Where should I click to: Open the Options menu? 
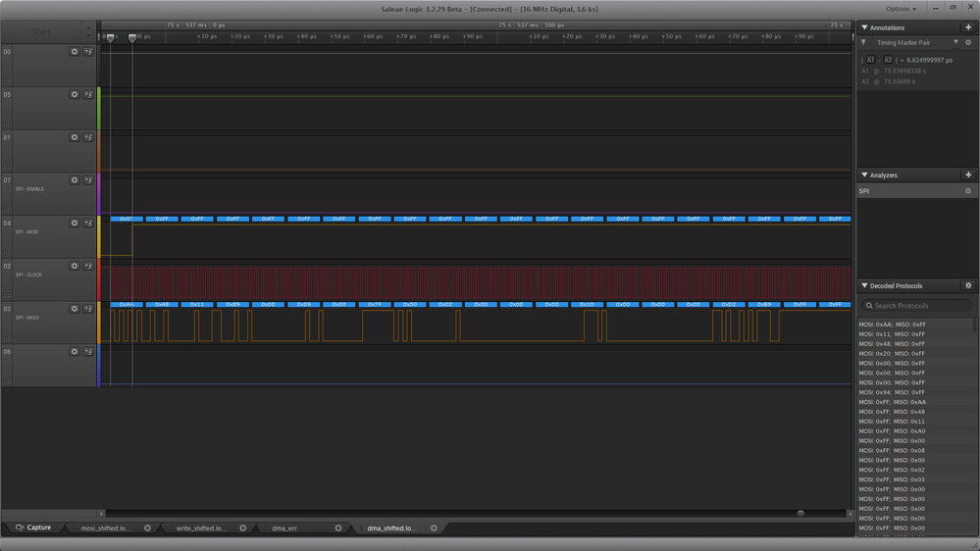(x=901, y=9)
